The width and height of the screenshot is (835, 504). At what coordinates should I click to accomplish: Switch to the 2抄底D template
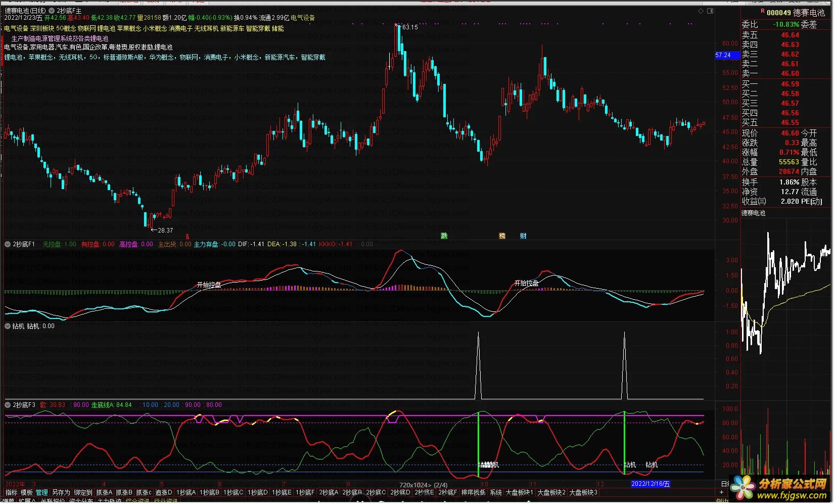pyautogui.click(x=400, y=493)
